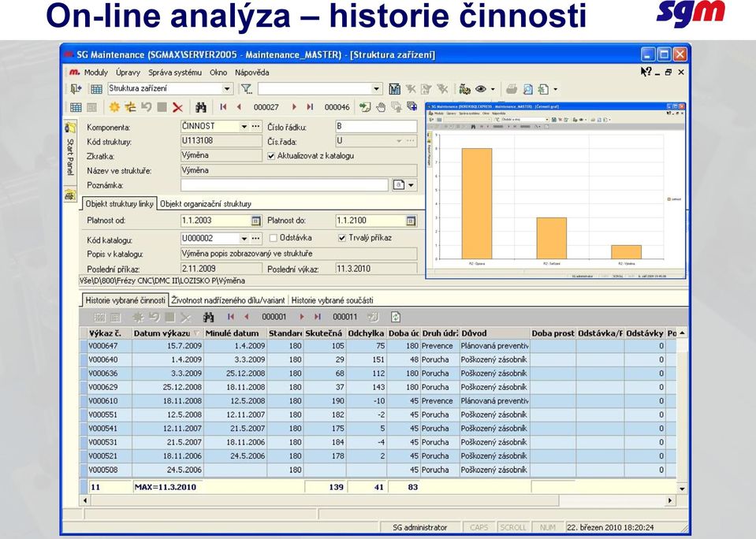Open the Nápověda menu
Image resolution: width=756 pixels, height=539 pixels.
point(252,72)
